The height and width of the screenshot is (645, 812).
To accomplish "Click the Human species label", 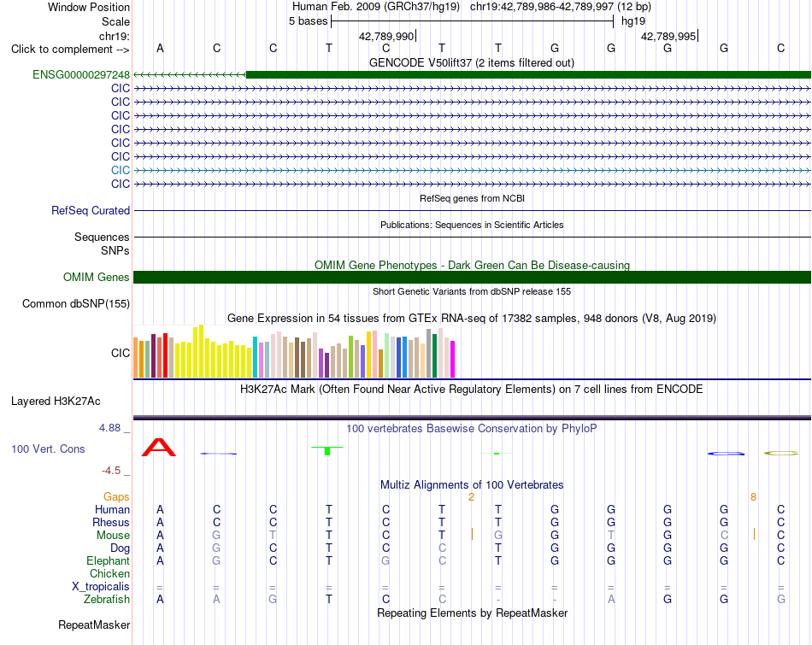I will click(112, 510).
